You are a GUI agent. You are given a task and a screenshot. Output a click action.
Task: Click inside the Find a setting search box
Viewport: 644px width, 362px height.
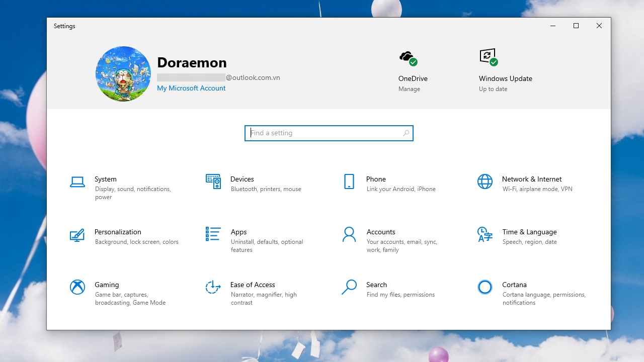[x=322, y=133]
